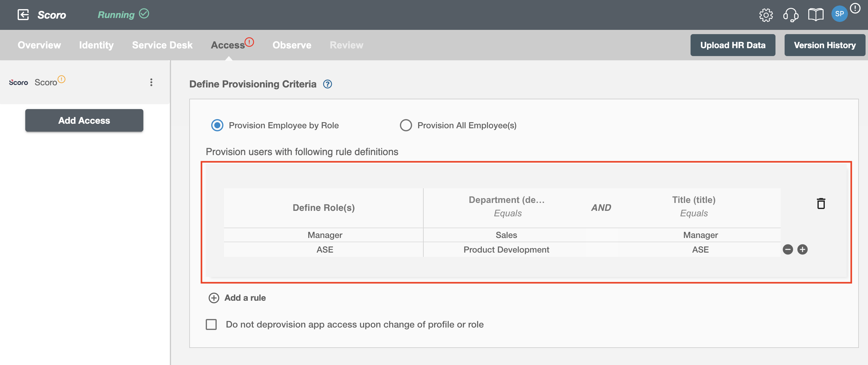Image resolution: width=868 pixels, height=365 pixels.
Task: Check Do not deprovision app access checkbox
Action: pos(211,324)
